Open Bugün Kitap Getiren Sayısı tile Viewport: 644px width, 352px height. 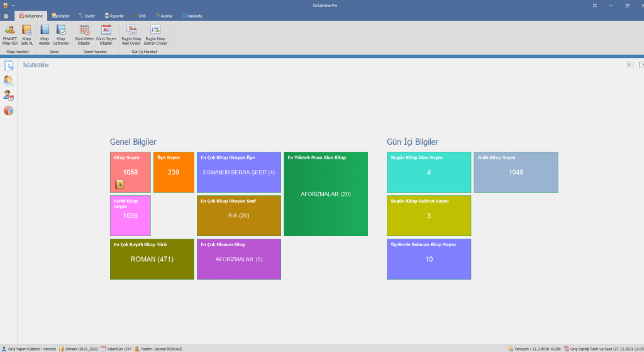pyautogui.click(x=429, y=216)
